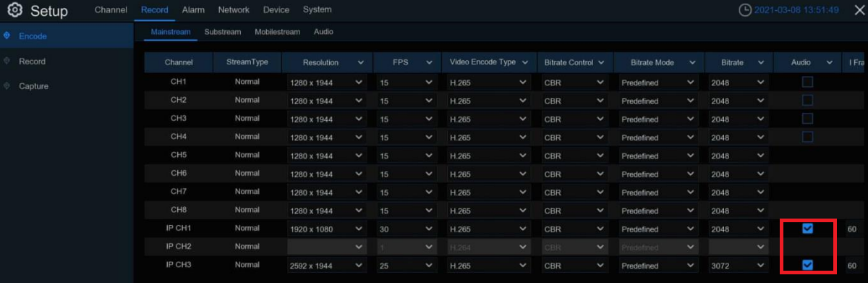Open the Record top menu tab
This screenshot has width=868, height=283.
(155, 10)
